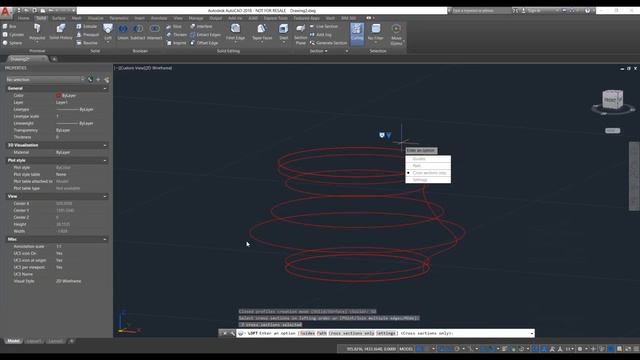The height and width of the screenshot is (360, 640).
Task: Add a new layout tab with plus
Action: pyautogui.click(x=71, y=341)
